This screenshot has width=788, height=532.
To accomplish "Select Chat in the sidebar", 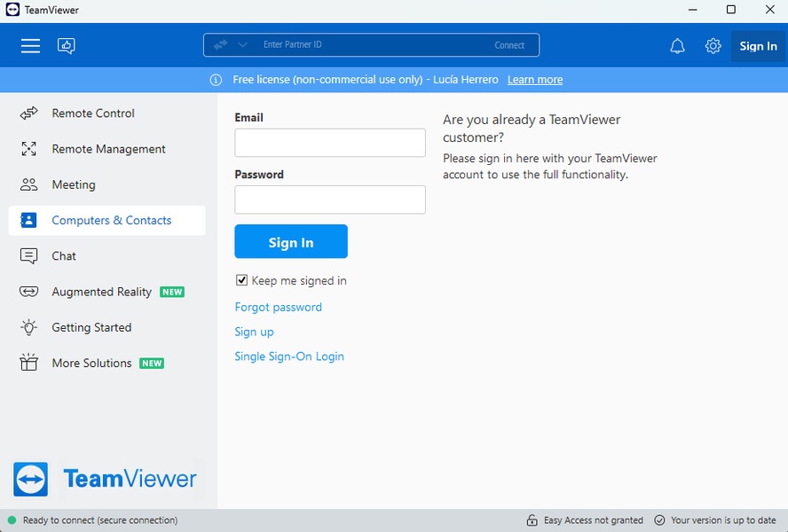I will [64, 256].
